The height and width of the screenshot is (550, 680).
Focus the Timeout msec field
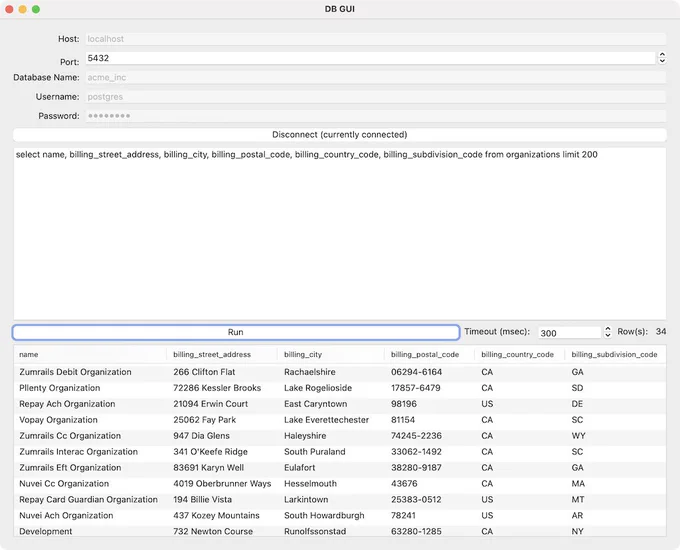(x=569, y=333)
